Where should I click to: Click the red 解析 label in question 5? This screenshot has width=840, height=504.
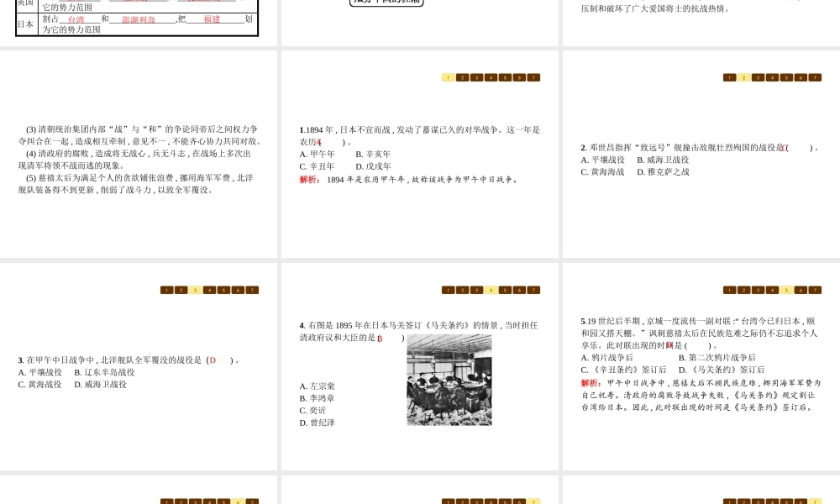[x=591, y=383]
